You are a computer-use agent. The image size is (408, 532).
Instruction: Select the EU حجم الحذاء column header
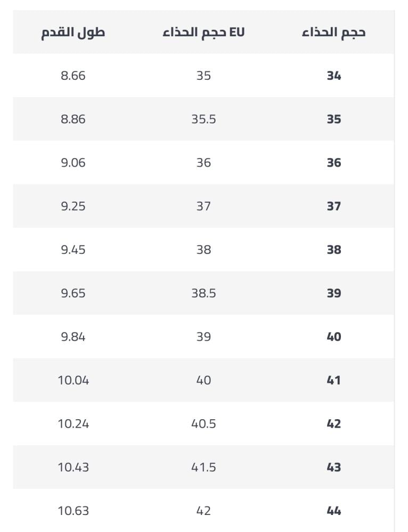pyautogui.click(x=203, y=32)
